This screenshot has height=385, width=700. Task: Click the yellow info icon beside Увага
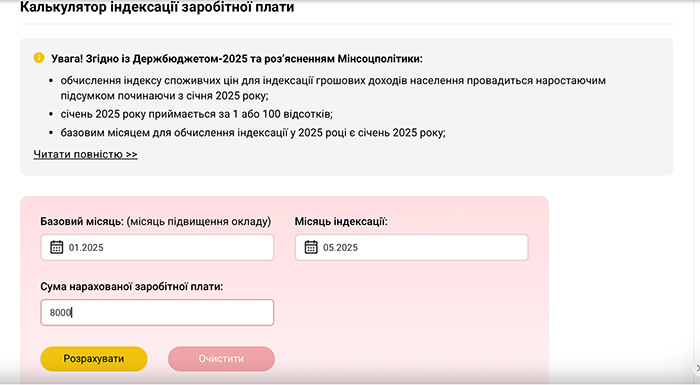tap(39, 58)
